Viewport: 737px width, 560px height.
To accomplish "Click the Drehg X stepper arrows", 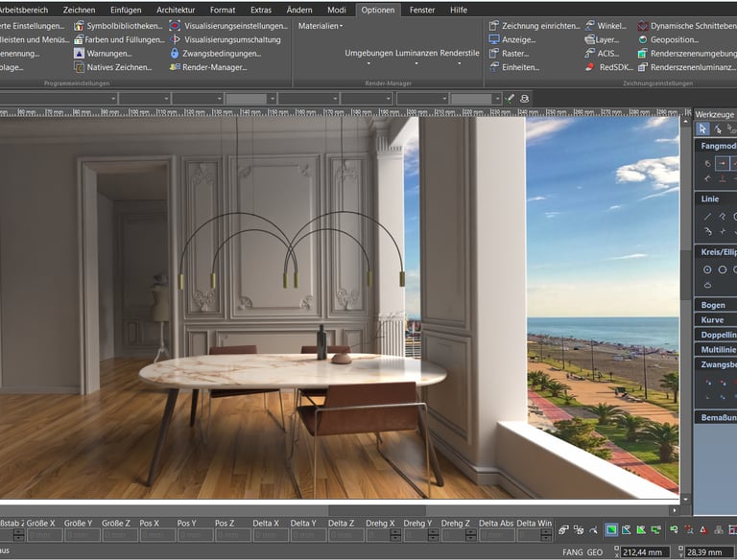I will click(x=395, y=535).
